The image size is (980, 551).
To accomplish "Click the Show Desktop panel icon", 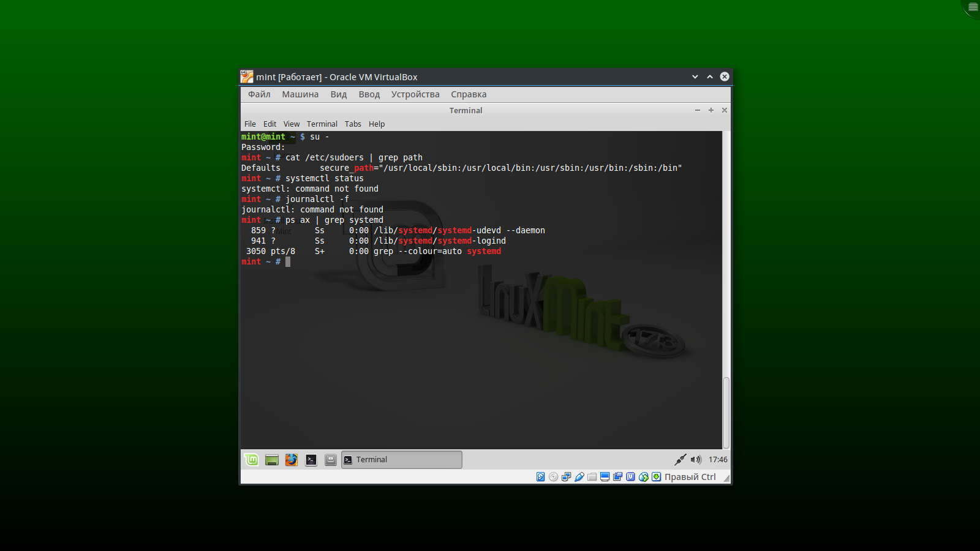I will pyautogui.click(x=272, y=460).
